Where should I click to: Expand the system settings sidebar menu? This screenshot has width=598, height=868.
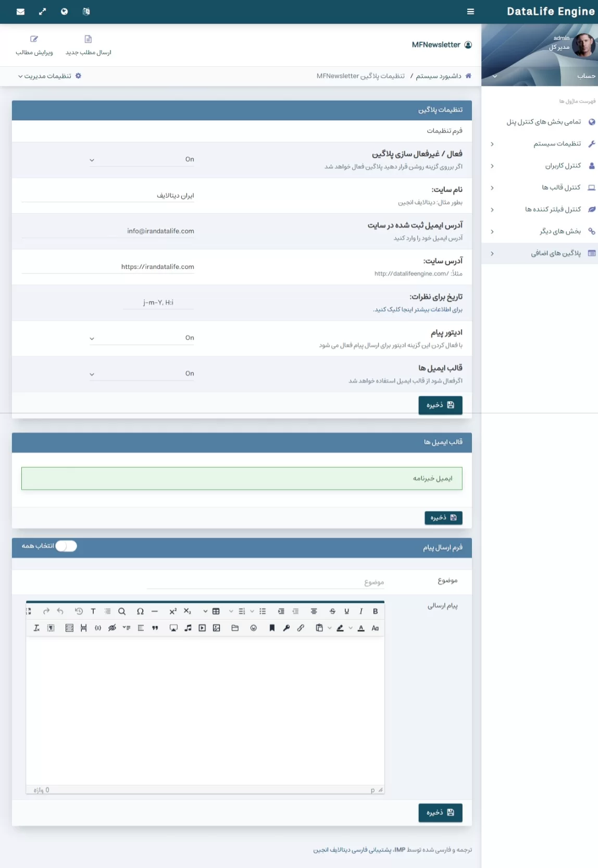[556, 144]
